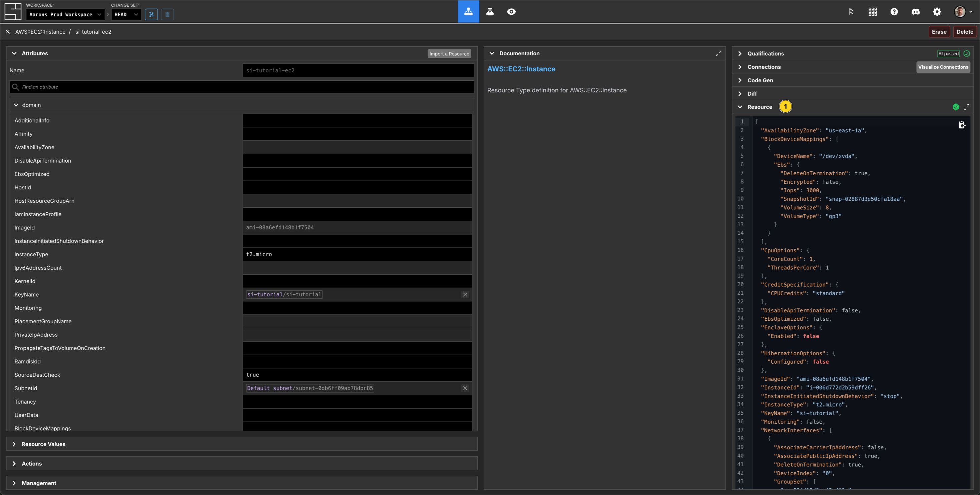The image size is (980, 495).
Task: Click the cursor pointer icon in the top bar
Action: tap(851, 12)
